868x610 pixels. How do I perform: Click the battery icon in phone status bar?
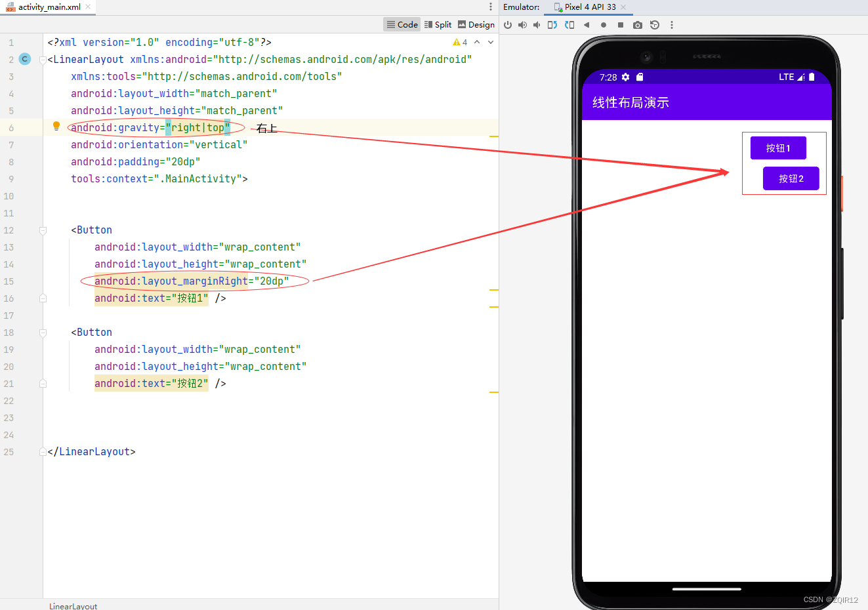coord(812,77)
